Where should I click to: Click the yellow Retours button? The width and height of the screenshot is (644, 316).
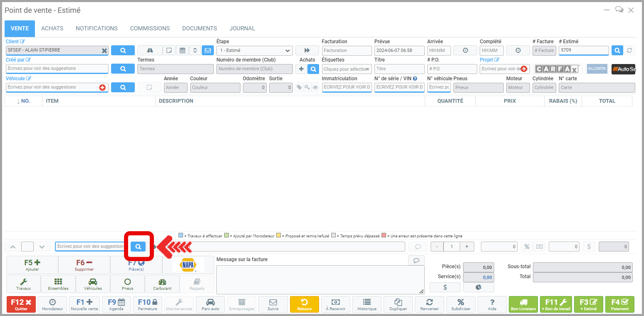(x=304, y=304)
